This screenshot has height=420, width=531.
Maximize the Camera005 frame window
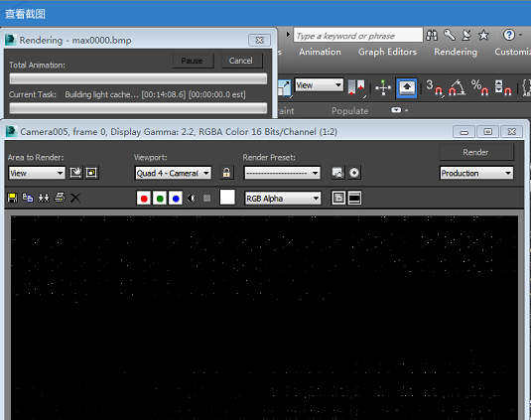click(488, 131)
